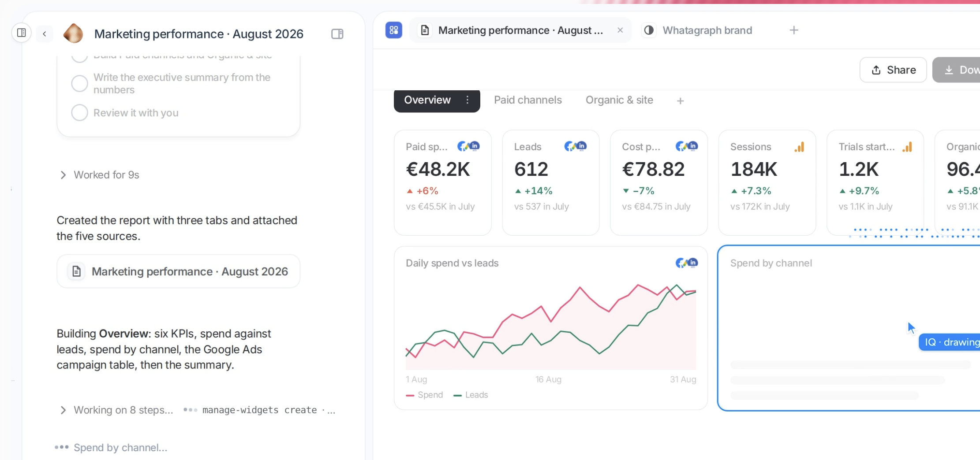Click the 612 leads value

point(531,169)
